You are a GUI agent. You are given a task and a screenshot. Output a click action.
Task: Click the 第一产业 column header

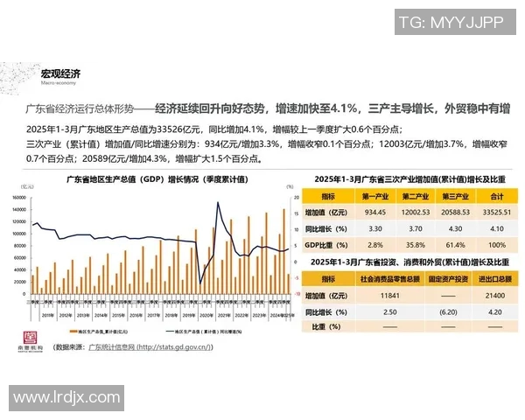click(375, 197)
